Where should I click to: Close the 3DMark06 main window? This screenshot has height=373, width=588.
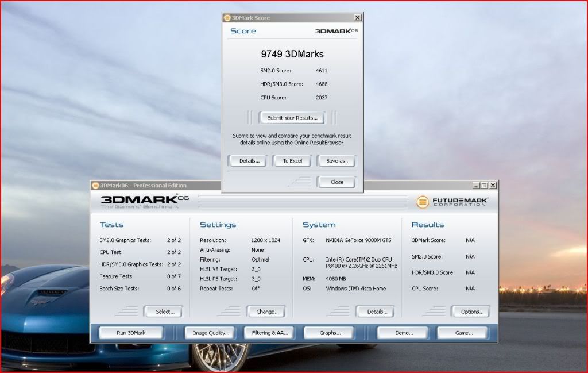click(x=493, y=186)
